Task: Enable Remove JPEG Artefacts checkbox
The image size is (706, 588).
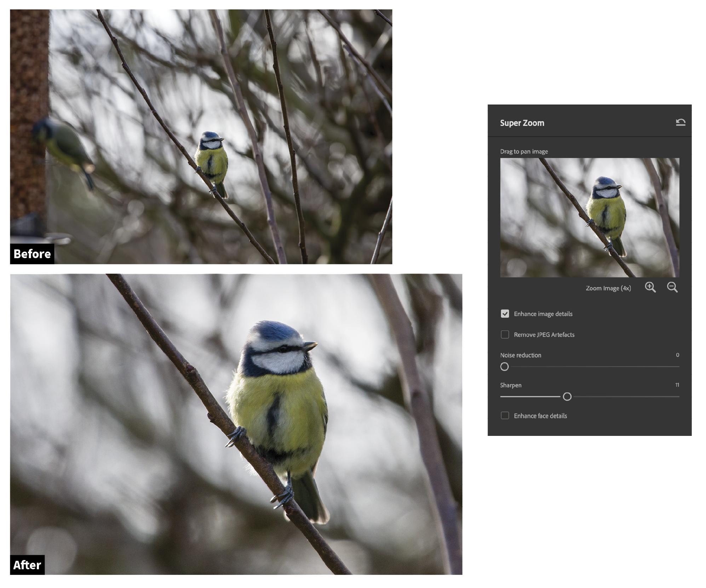Action: 505,335
